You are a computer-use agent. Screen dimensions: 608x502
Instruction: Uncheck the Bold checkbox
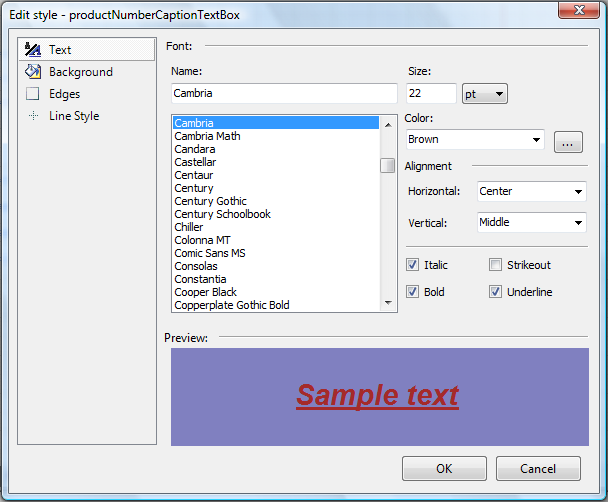pos(412,292)
